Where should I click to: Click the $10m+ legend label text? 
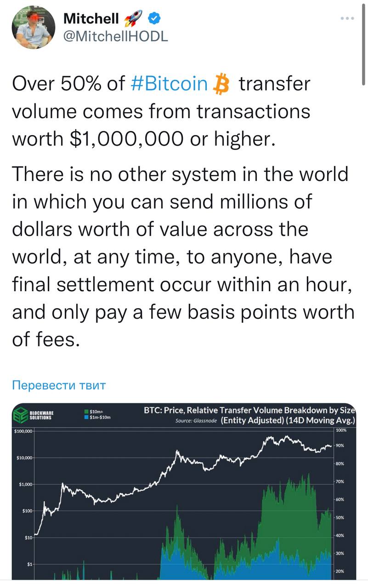[96, 411]
